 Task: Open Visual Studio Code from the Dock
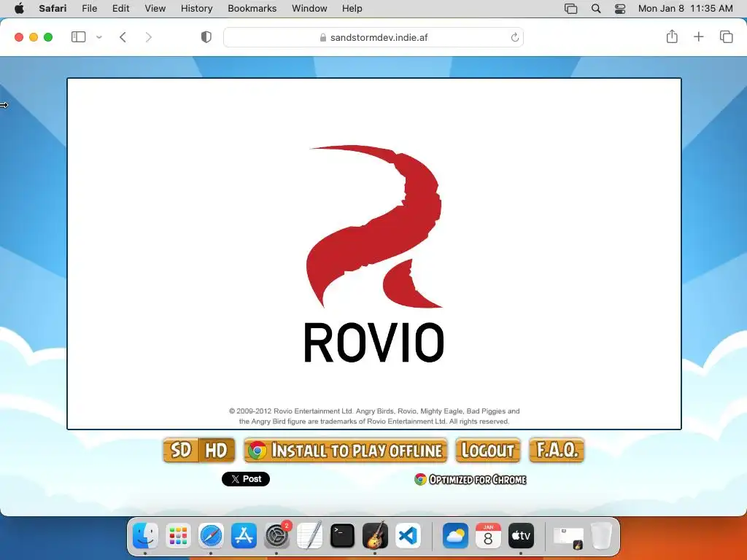(409, 536)
